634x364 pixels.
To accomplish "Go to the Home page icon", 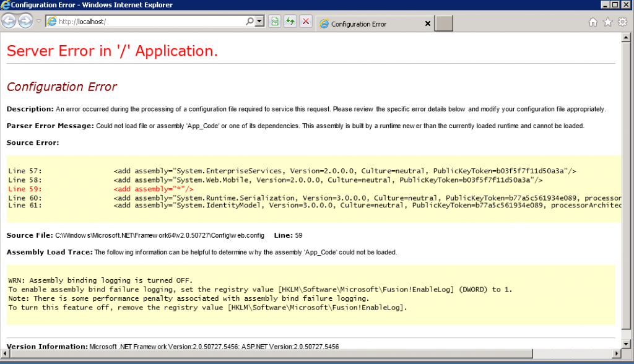I will 593,22.
